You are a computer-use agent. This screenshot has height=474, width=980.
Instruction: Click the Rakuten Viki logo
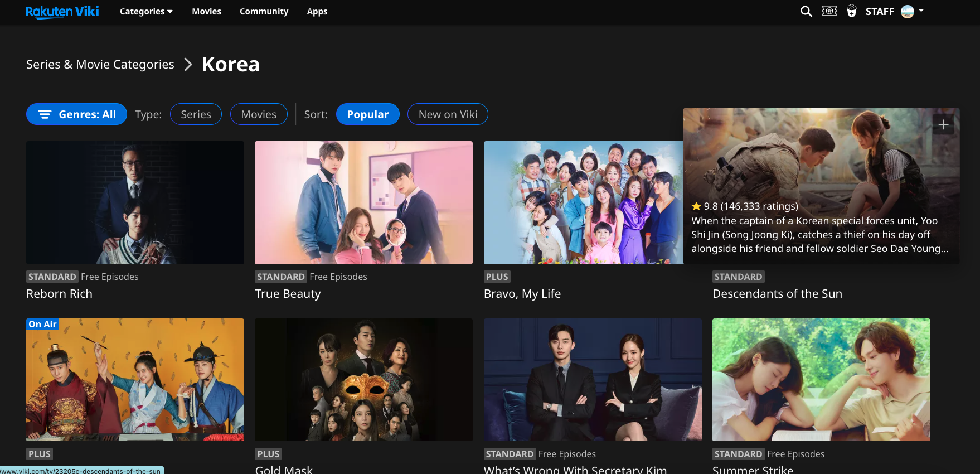[62, 11]
